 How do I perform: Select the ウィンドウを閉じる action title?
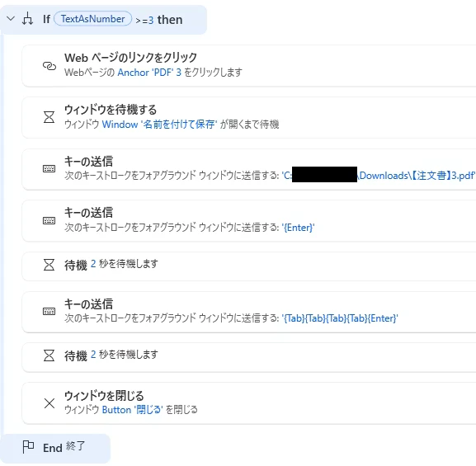104,396
